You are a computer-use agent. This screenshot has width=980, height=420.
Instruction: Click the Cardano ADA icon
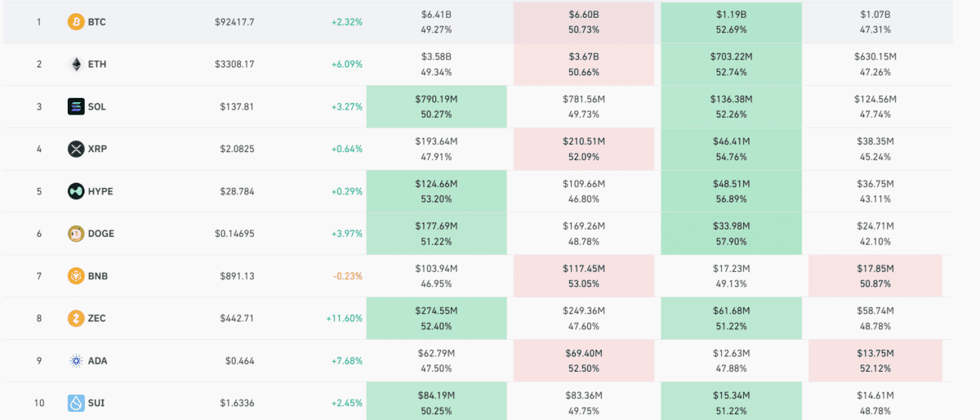(75, 361)
